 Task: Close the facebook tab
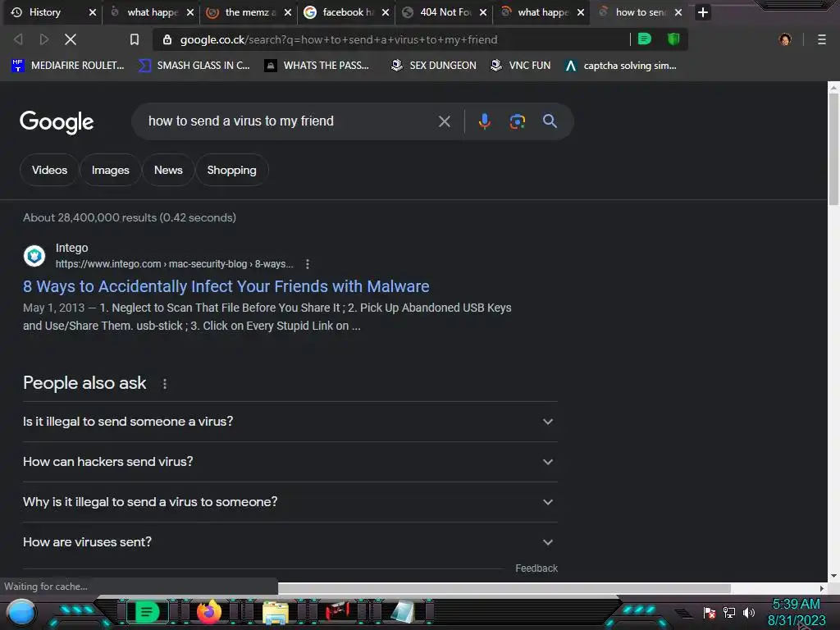click(x=386, y=12)
